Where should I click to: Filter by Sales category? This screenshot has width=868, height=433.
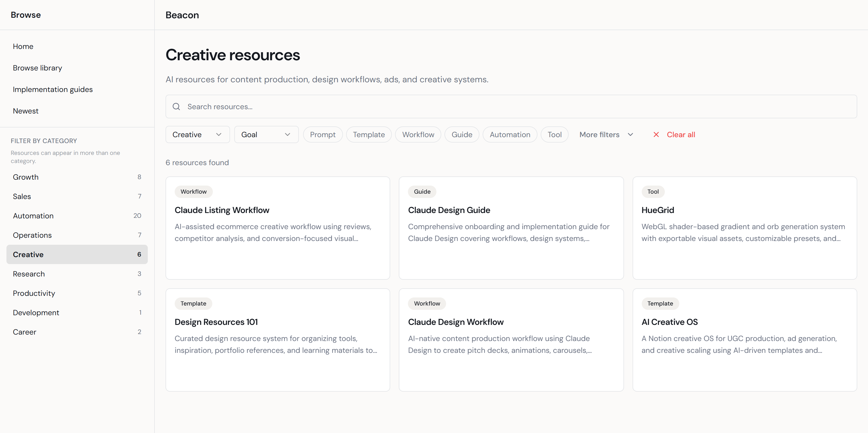coord(77,197)
